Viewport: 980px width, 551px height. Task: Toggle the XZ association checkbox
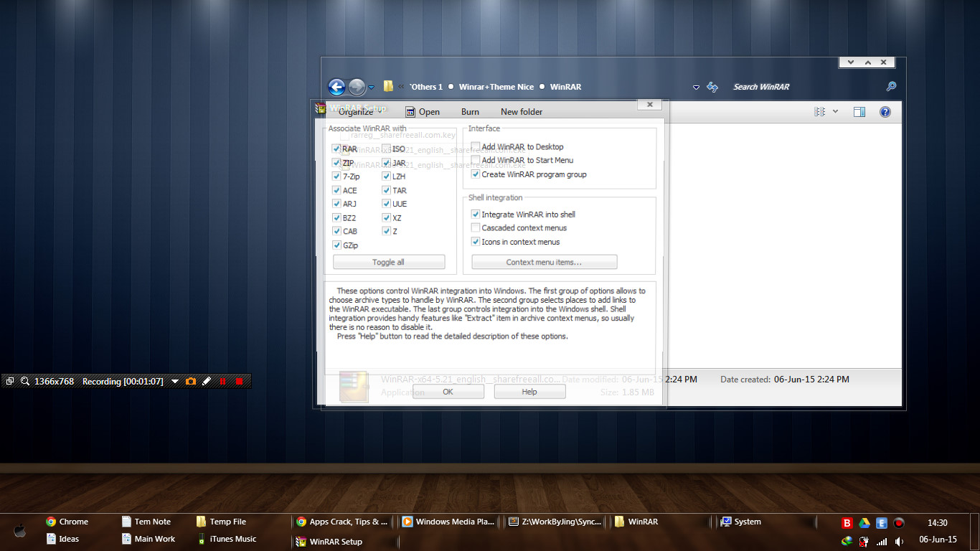[x=387, y=217]
